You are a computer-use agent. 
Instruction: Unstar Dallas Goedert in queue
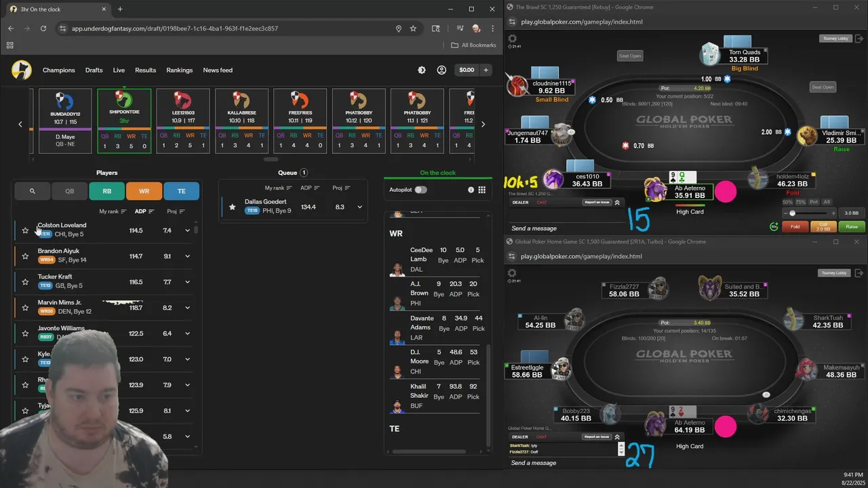233,207
